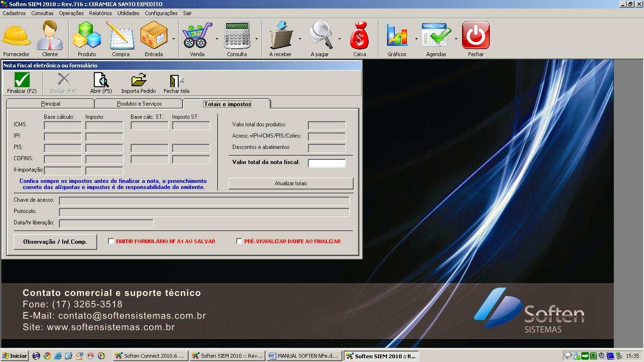Image resolution: width=644 pixels, height=362 pixels.
Task: Open the Consulta calculator icon
Action: click(x=237, y=36)
